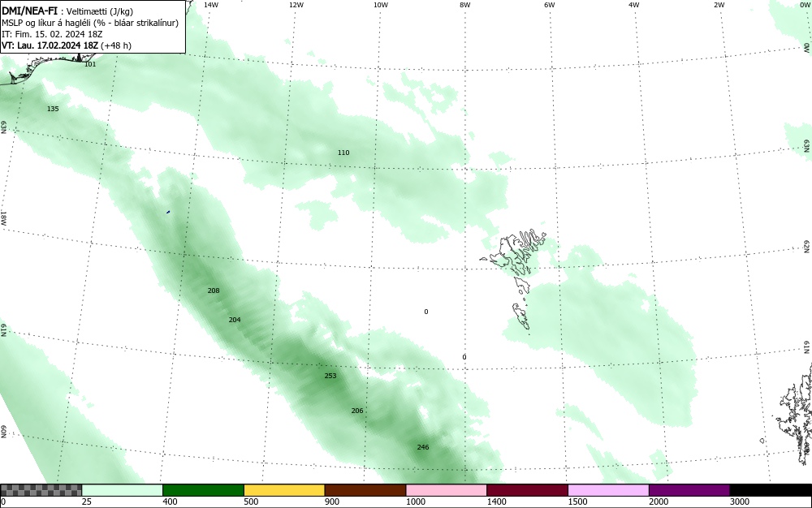
Task: Select the pink 1000–1400 legend swatch
Action: pos(447,490)
